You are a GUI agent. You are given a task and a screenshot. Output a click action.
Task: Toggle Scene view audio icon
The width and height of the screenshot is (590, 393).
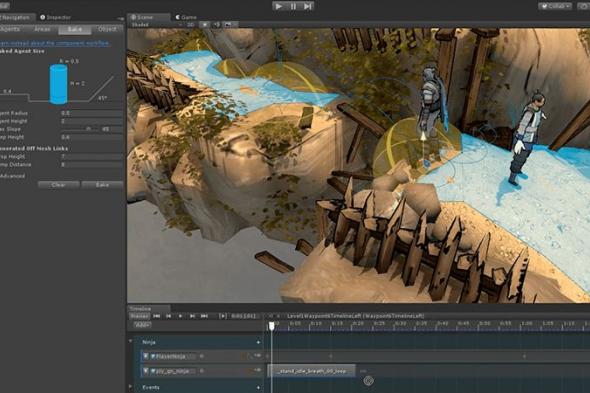(x=217, y=25)
